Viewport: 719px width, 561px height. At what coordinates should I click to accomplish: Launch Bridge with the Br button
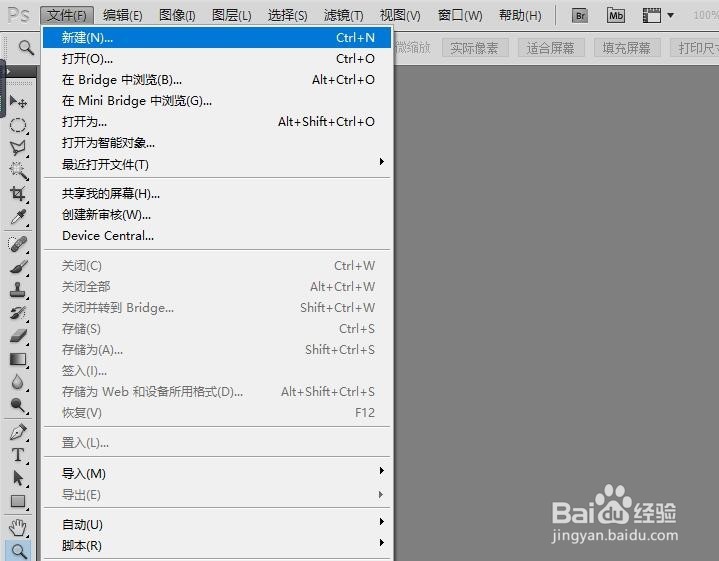580,16
